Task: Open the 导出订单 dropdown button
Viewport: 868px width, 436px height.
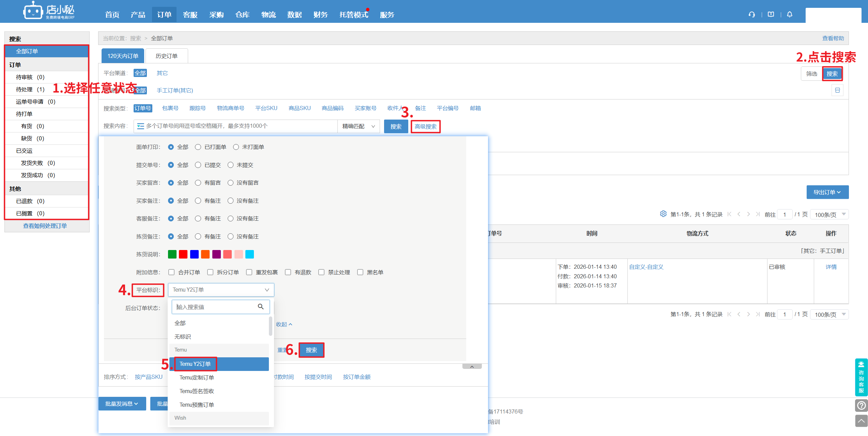Action: click(827, 192)
